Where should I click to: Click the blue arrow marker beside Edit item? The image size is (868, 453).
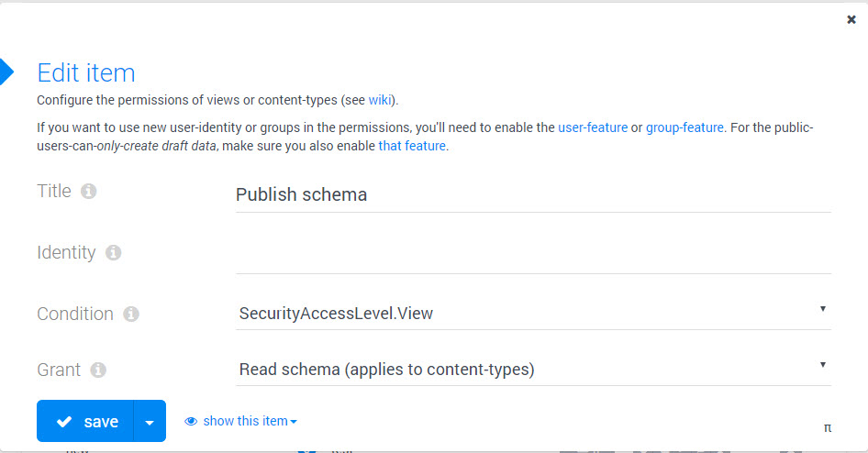pyautogui.click(x=6, y=72)
